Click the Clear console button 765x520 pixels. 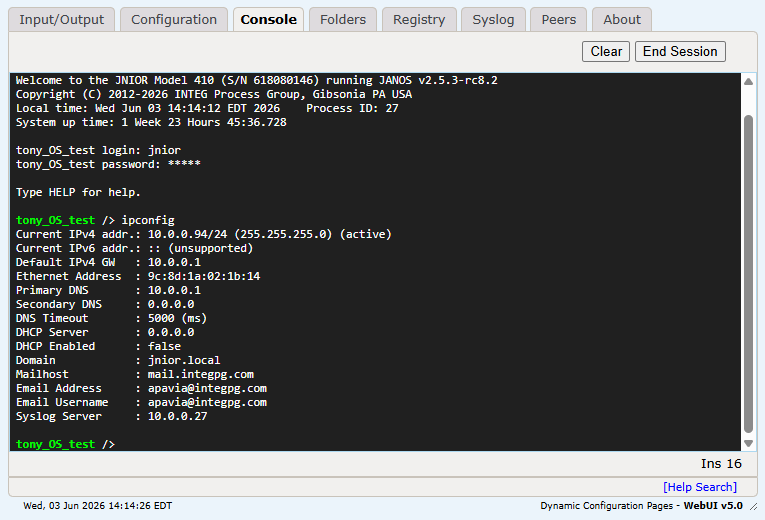point(606,51)
